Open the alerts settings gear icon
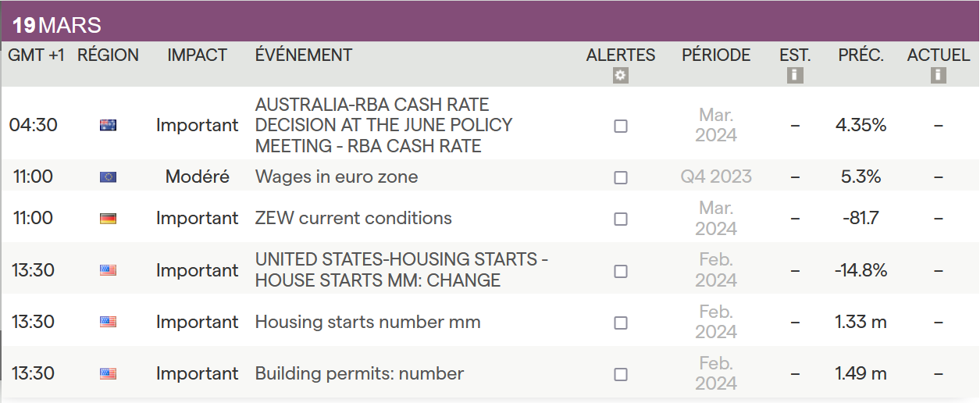980x403 pixels. click(621, 76)
